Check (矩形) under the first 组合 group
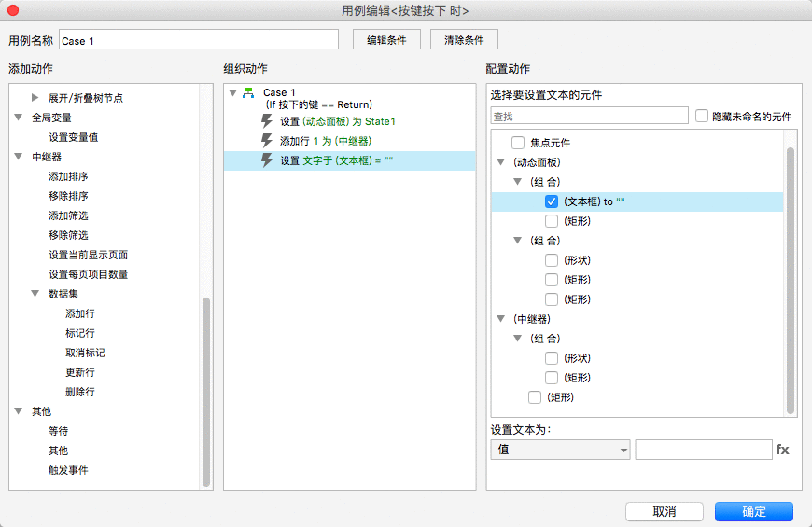The width and height of the screenshot is (812, 527). (552, 221)
